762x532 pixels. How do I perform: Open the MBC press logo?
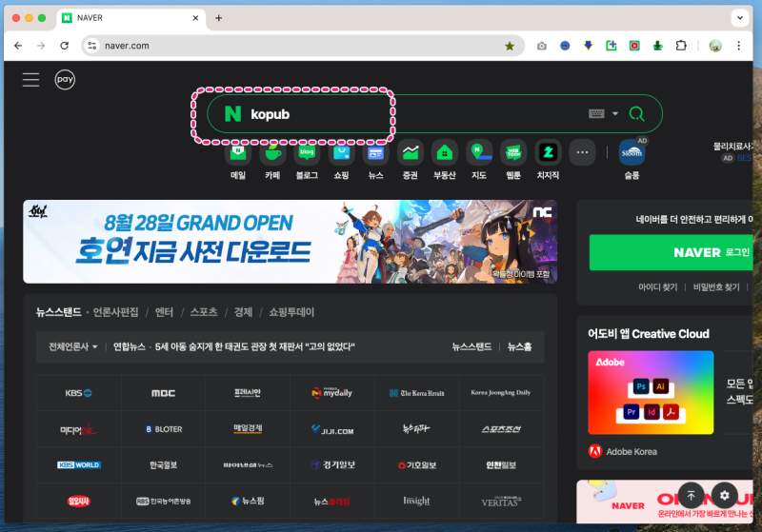[x=163, y=393]
